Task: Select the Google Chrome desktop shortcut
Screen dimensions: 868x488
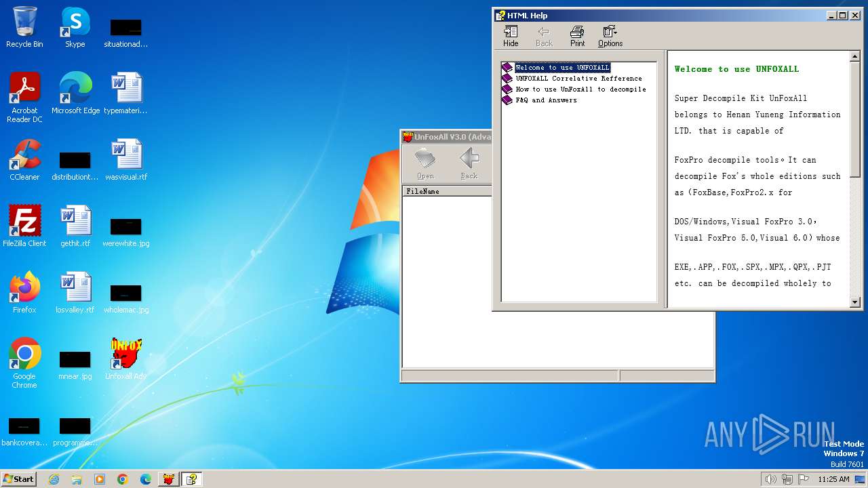Action: pos(24,363)
